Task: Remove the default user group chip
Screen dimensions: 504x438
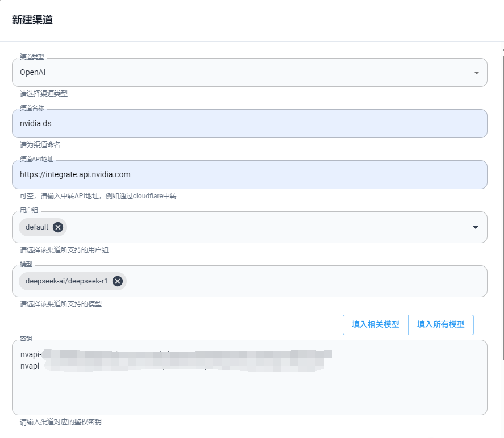Action: click(58, 227)
